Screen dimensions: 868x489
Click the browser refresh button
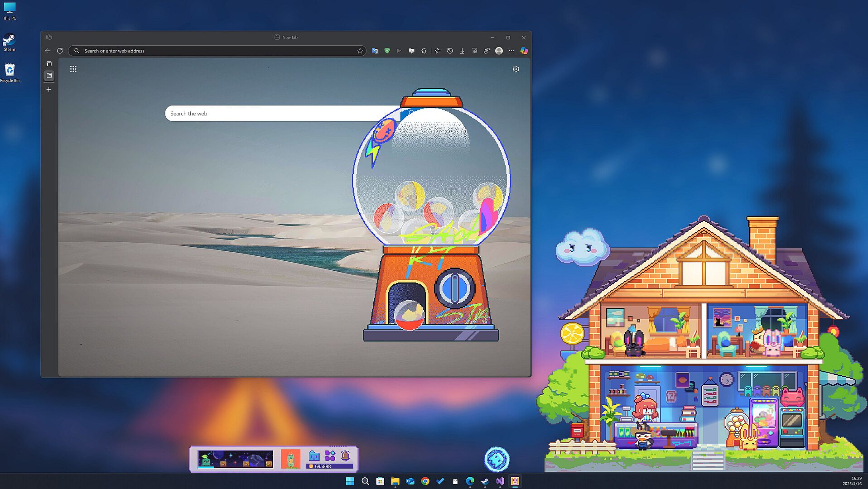coord(60,51)
